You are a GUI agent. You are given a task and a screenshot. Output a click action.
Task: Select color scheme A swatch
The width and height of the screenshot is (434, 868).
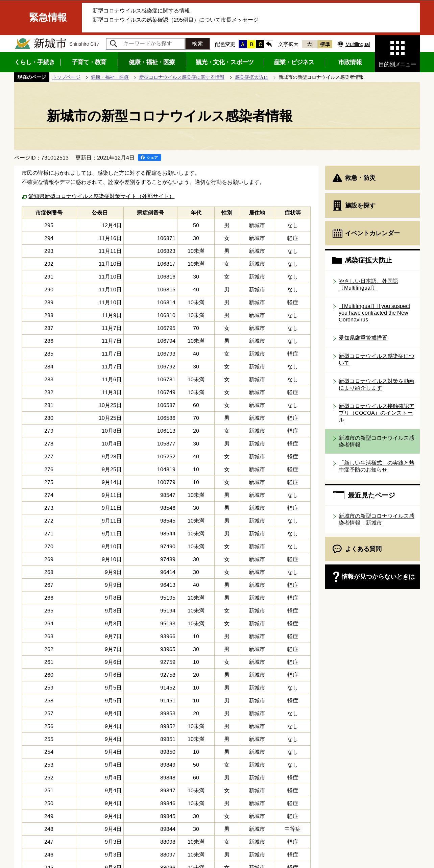click(x=242, y=44)
